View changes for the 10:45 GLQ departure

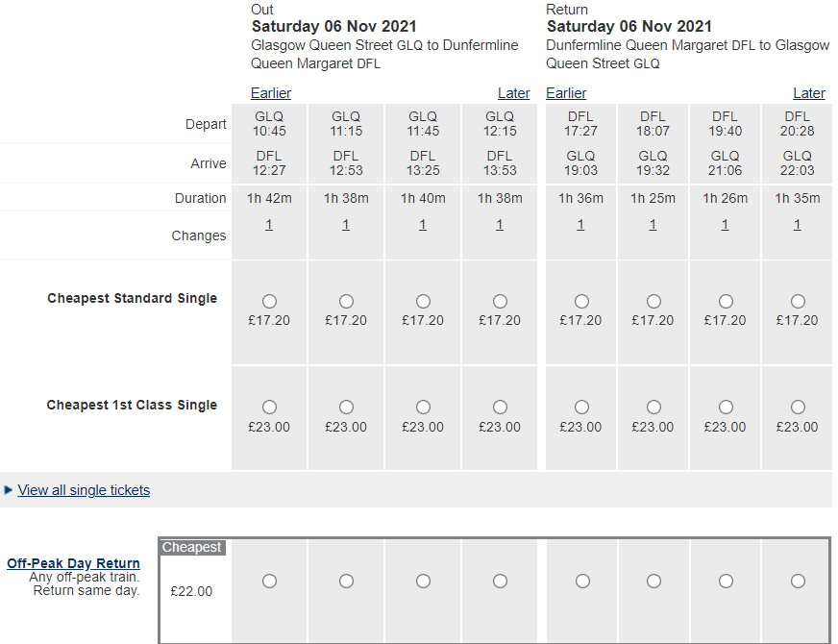pyautogui.click(x=269, y=225)
